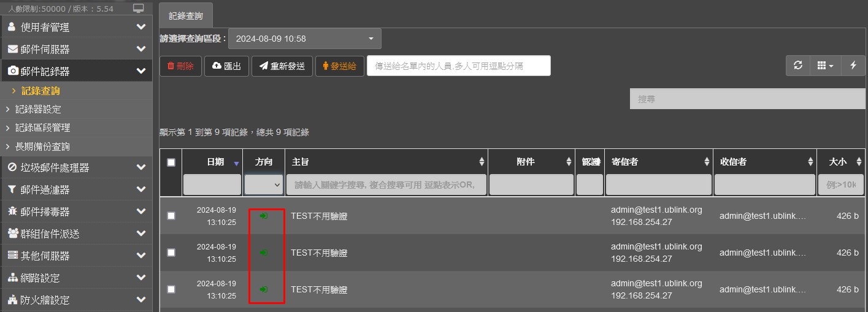The width and height of the screenshot is (868, 312).
Task: Click the refresh icon in the toolbar
Action: tap(797, 66)
